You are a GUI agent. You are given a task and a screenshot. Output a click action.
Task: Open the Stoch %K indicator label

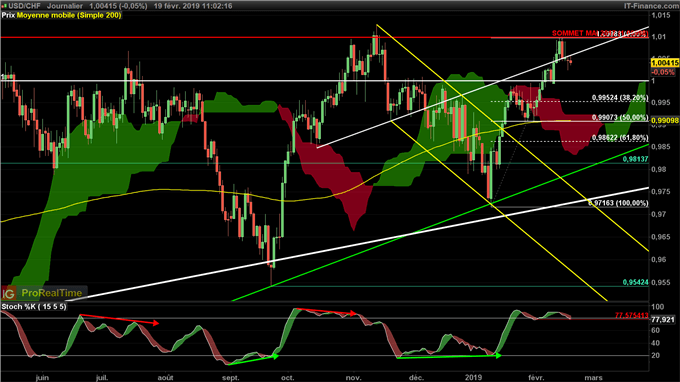(x=34, y=307)
